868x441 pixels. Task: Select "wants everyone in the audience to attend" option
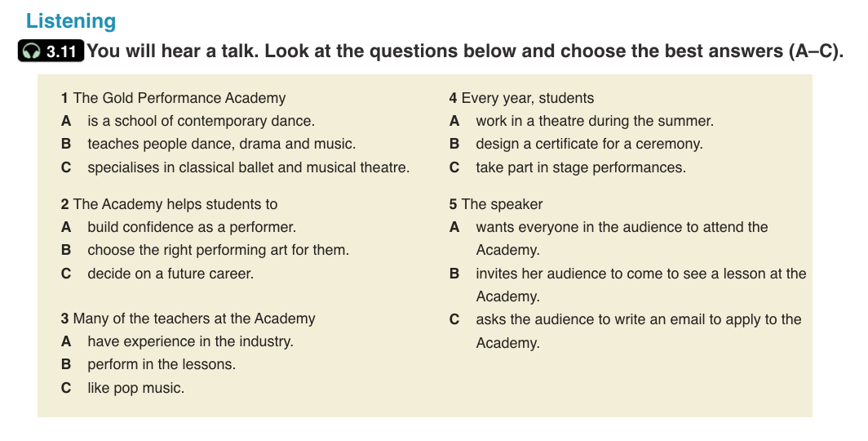point(622,227)
